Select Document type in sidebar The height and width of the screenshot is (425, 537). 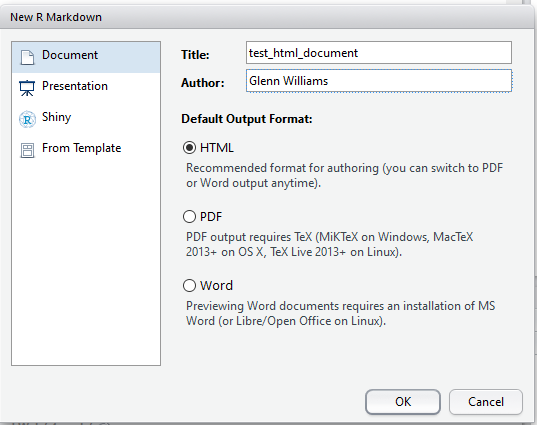(x=86, y=57)
